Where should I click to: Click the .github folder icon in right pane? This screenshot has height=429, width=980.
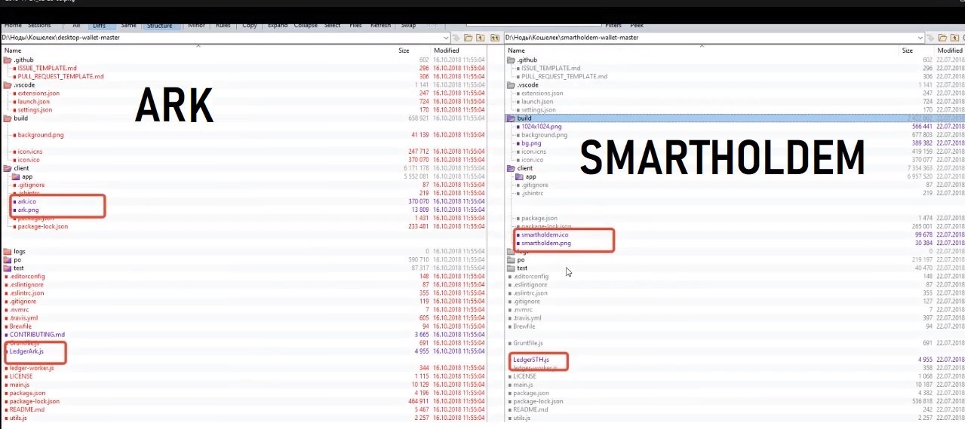click(x=512, y=60)
